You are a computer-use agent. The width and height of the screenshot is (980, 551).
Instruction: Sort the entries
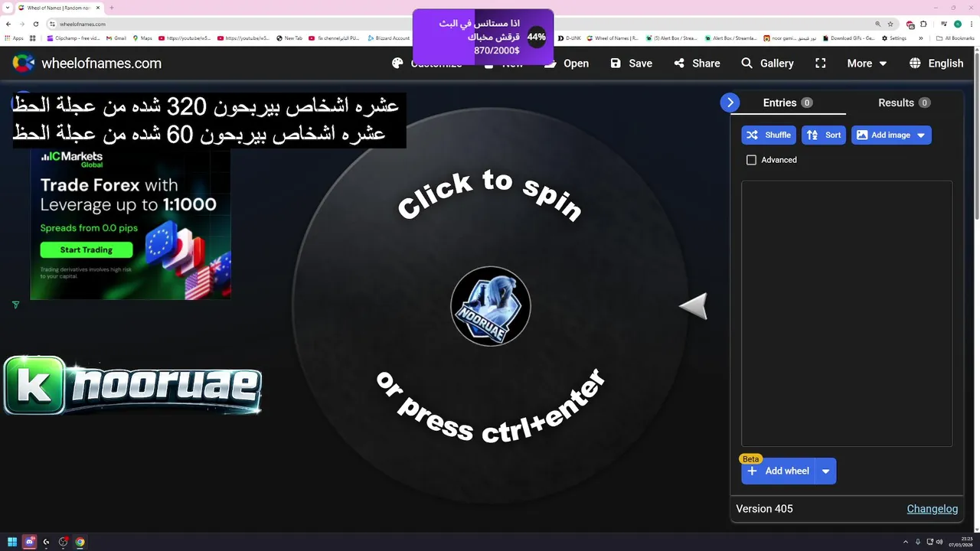[824, 135]
